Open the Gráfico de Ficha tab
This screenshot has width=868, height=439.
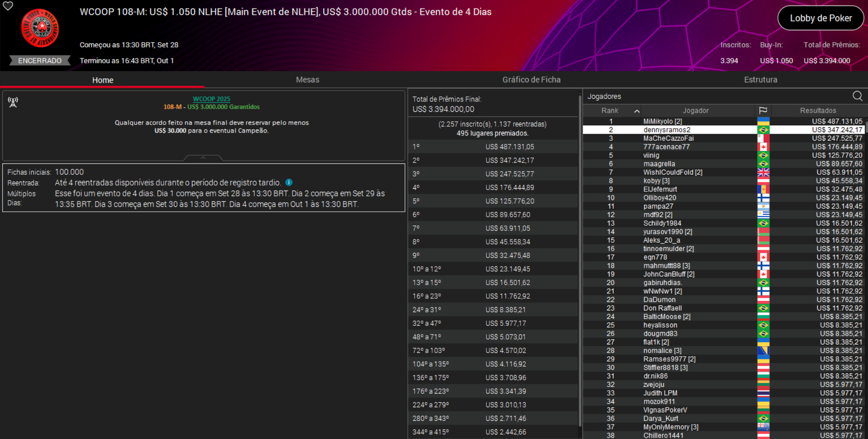coord(531,80)
